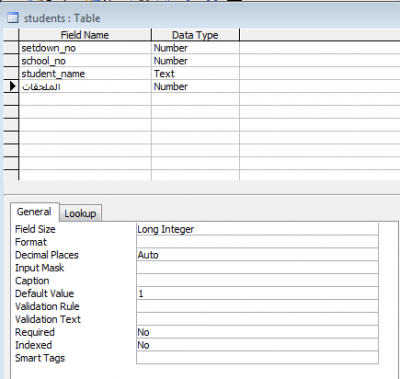The image size is (400, 379).
Task: Select the setdown_no field name cell
Action: (x=85, y=48)
